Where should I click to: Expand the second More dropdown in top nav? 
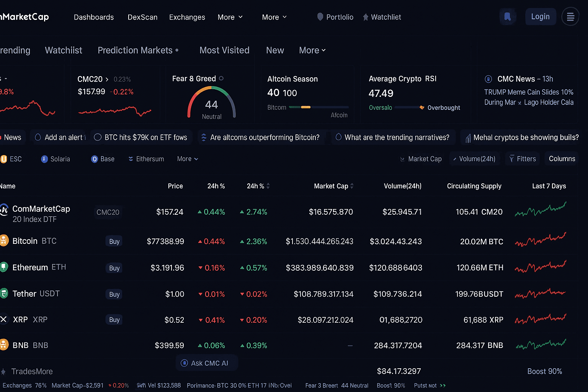click(274, 17)
